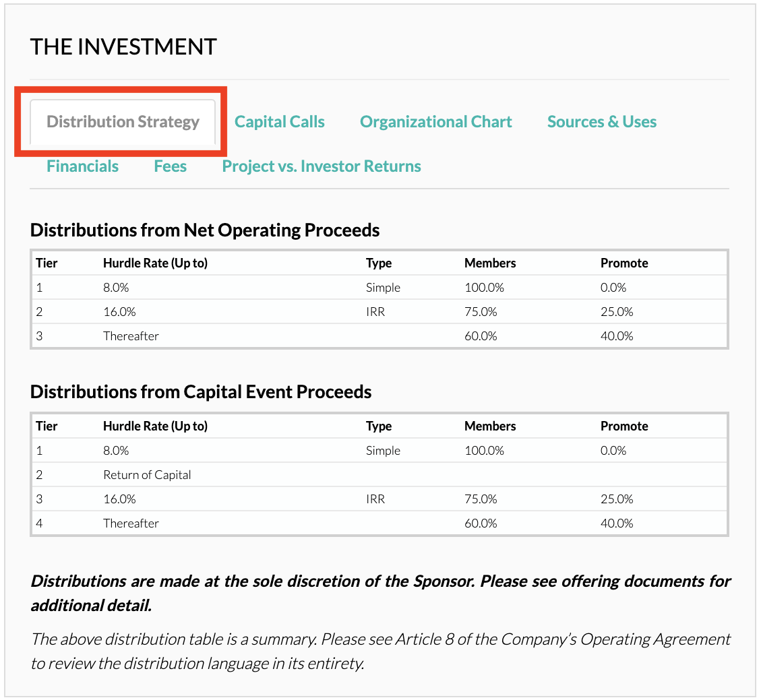Click the Members header in Capital Event table

click(490, 426)
